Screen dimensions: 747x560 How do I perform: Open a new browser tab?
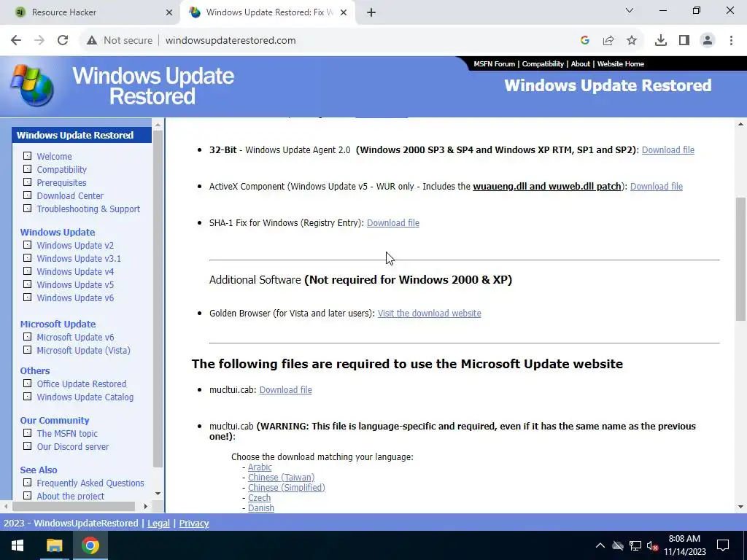click(371, 12)
